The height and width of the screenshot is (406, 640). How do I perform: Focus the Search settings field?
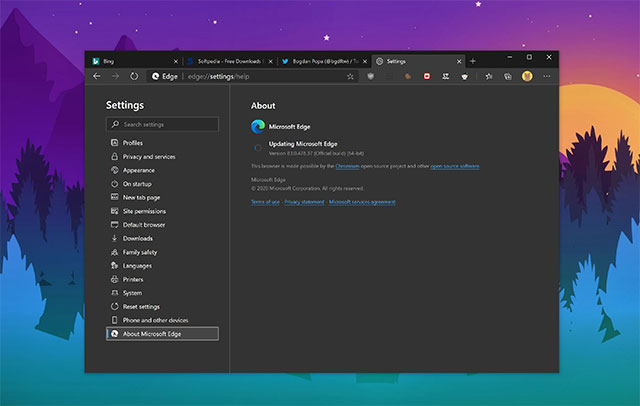pos(162,124)
